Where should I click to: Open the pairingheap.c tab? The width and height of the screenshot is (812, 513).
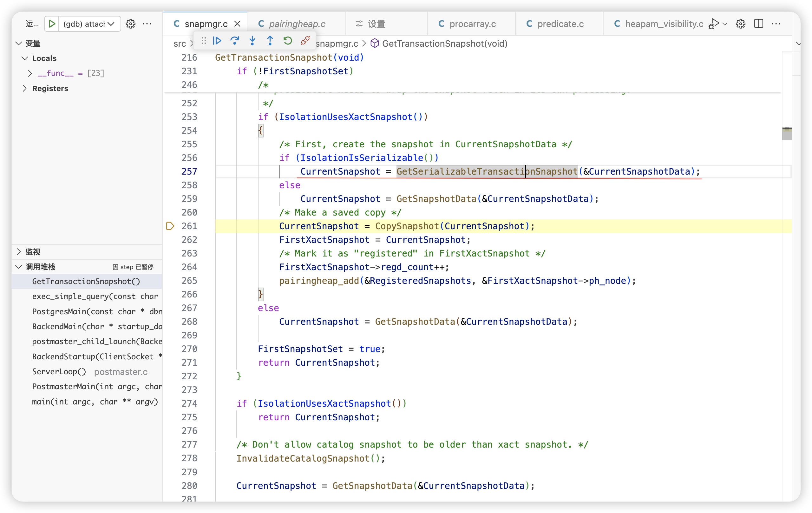pos(297,24)
